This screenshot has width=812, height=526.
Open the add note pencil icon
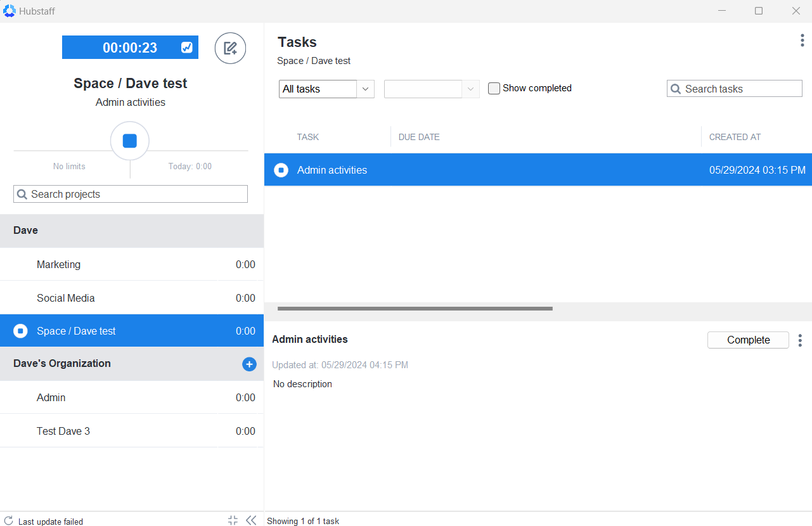(x=230, y=48)
